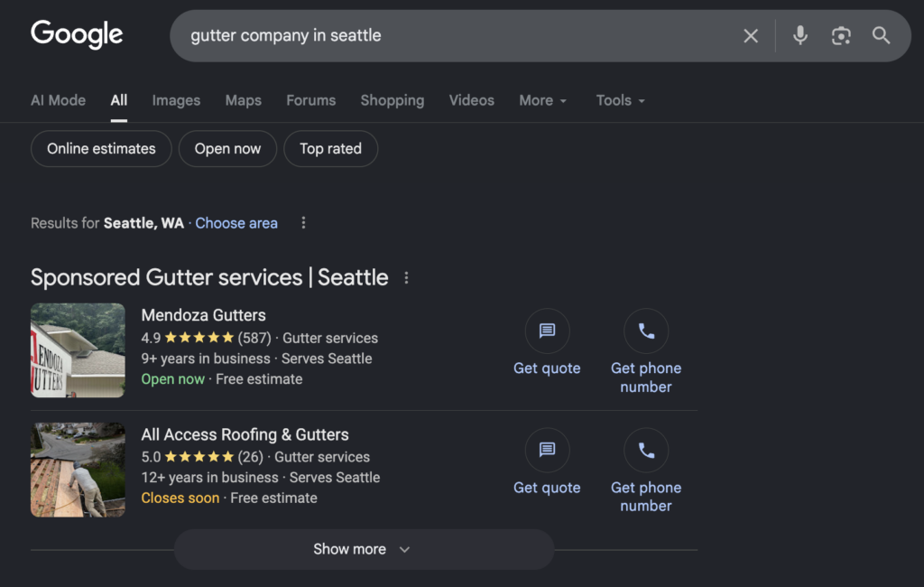Open All Access Roofing & Gutters title
The height and width of the screenshot is (587, 924).
[245, 434]
